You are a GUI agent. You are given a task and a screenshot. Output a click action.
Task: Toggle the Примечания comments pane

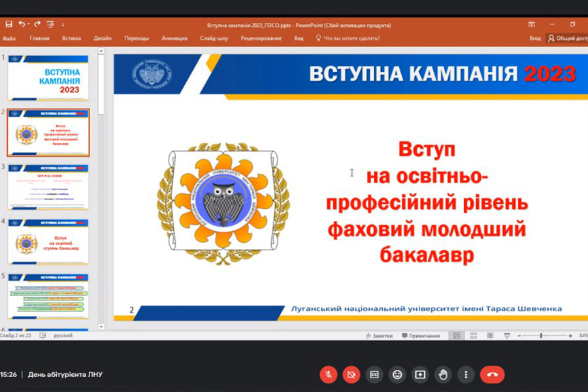pyautogui.click(x=421, y=336)
